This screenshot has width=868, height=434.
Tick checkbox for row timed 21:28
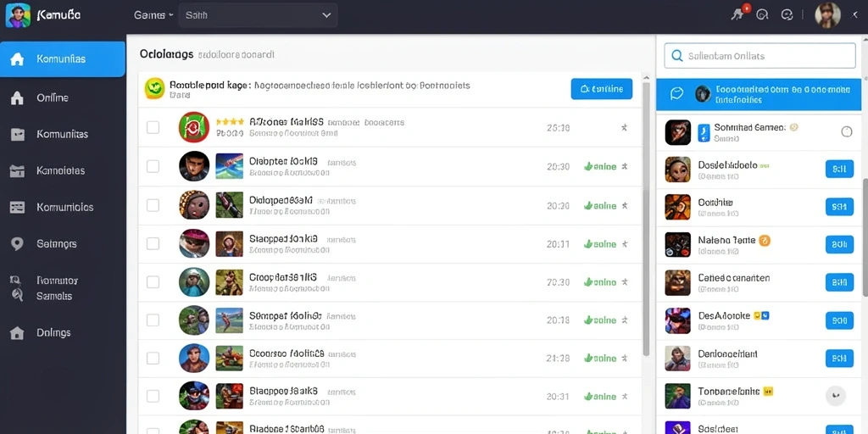point(153,359)
